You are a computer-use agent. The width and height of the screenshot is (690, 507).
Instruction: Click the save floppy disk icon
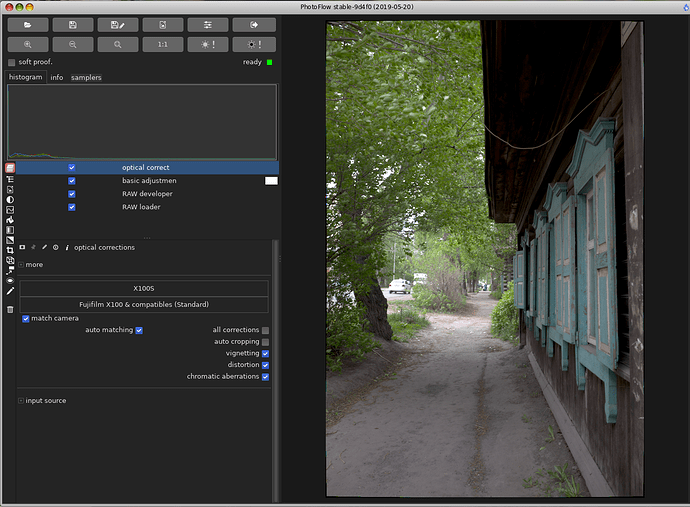pyautogui.click(x=73, y=24)
